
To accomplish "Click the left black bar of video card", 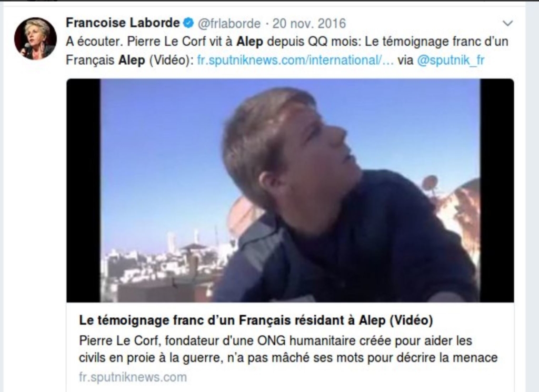I will coord(84,190).
